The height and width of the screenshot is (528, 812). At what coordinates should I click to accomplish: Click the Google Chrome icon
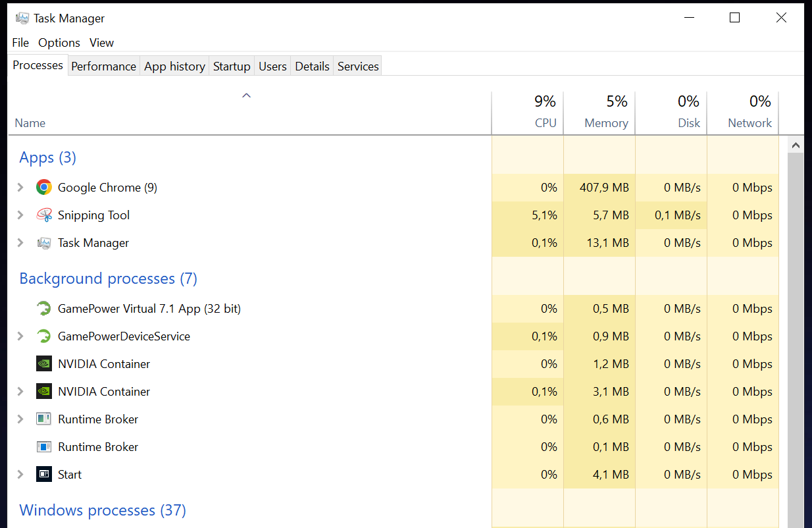44,188
